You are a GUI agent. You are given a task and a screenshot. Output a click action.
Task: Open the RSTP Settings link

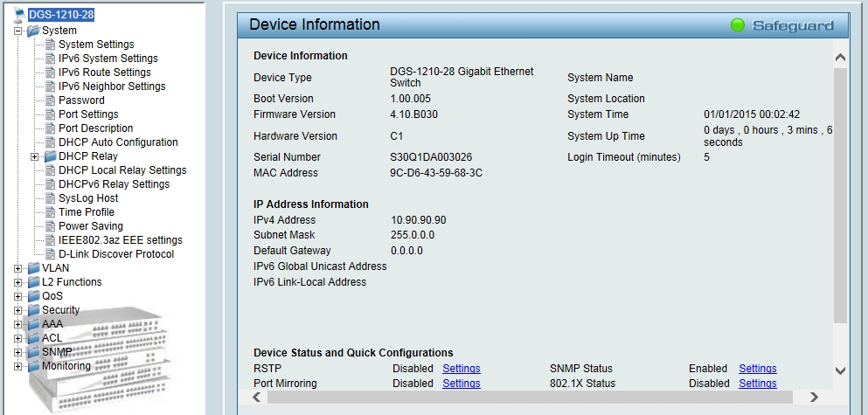[x=461, y=369]
